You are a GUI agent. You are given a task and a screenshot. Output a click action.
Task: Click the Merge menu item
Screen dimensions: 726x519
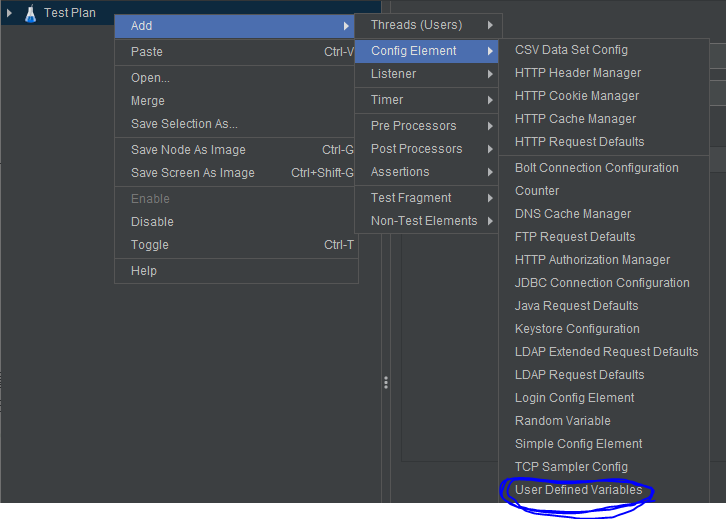click(x=235, y=101)
